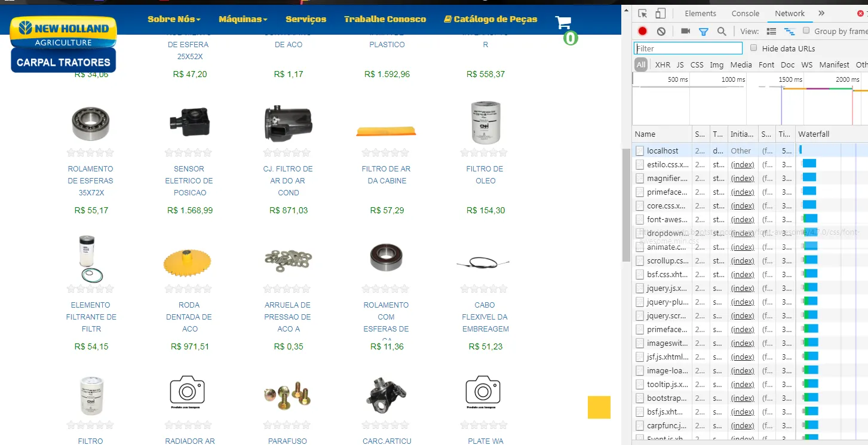
Task: Select the bootstrap request row
Action: coord(750,398)
